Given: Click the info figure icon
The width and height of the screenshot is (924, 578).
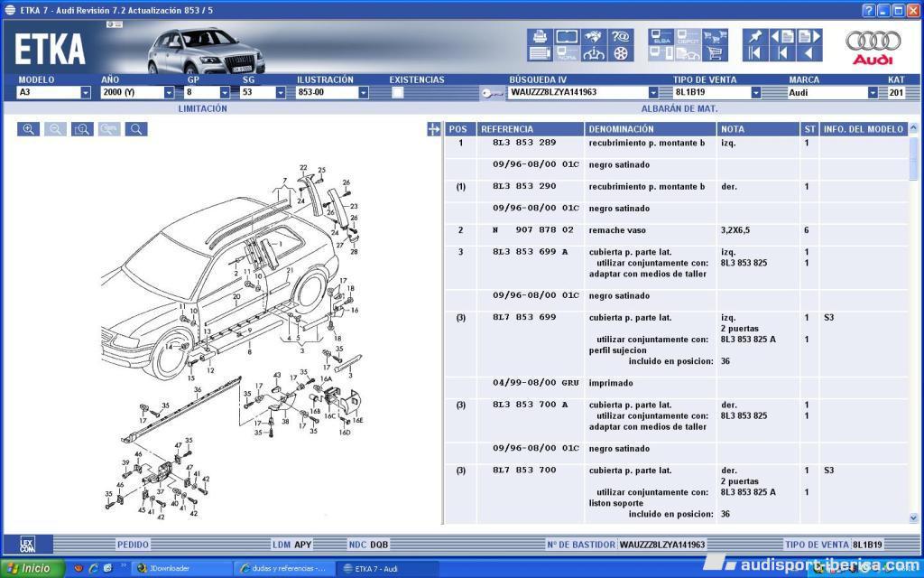Looking at the screenshot, I should pyautogui.click(x=594, y=53).
